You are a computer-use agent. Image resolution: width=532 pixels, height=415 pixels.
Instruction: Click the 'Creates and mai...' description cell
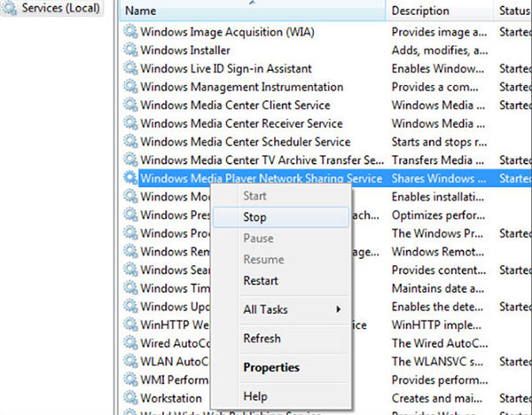coord(436,398)
